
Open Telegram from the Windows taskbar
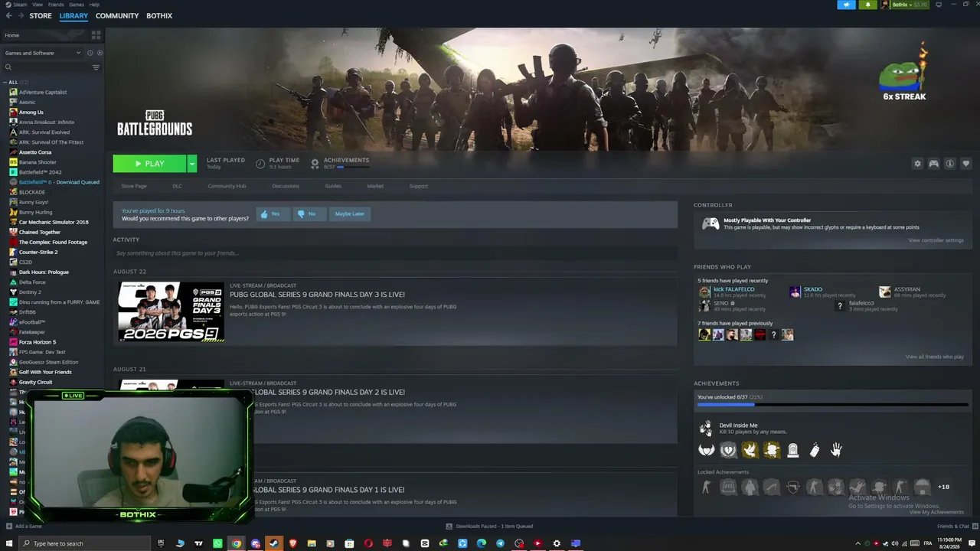[500, 543]
